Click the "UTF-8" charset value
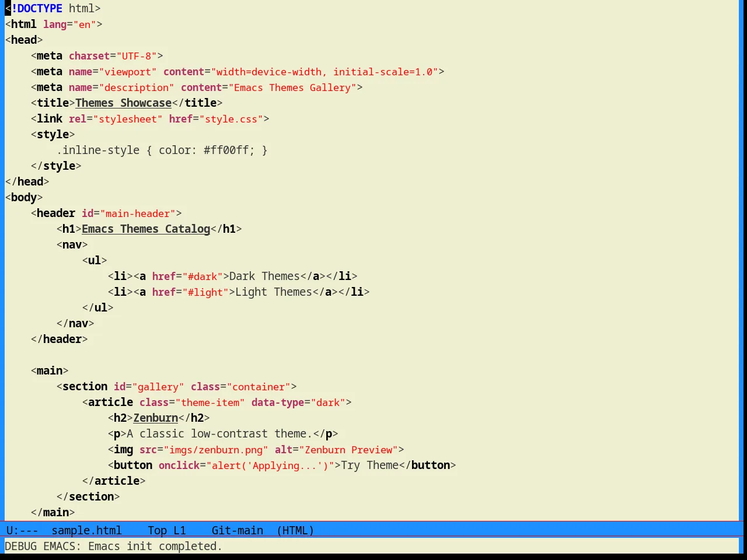This screenshot has width=747, height=560. click(136, 55)
